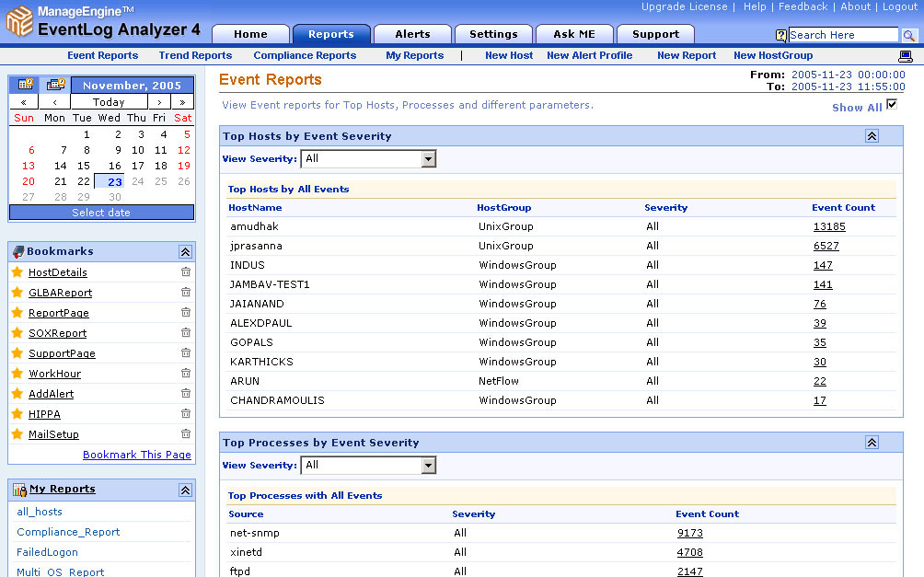The height and width of the screenshot is (577, 924).
Task: Open View Severity dropdown for Top Hosts
Action: 428,159
